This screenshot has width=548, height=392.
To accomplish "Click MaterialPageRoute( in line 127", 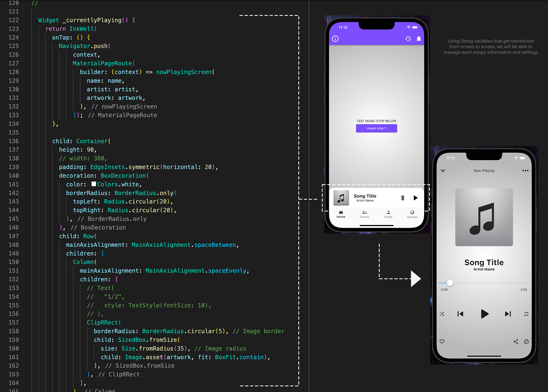I will [x=104, y=63].
